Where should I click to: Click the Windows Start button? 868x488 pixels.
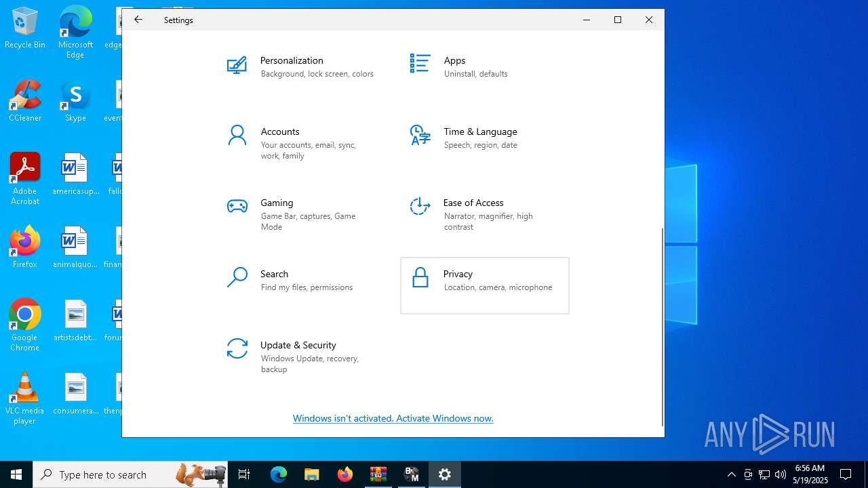coord(16,474)
